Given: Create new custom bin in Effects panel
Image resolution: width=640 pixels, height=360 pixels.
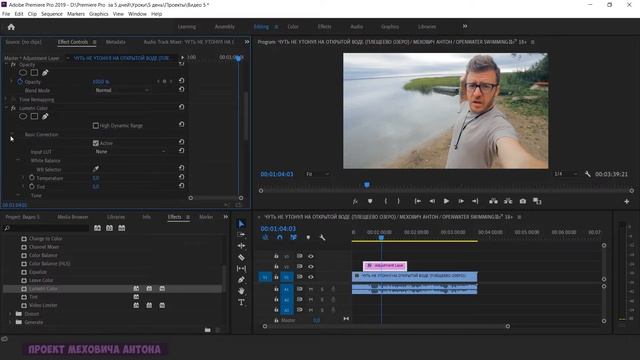Looking at the screenshot, I should (x=208, y=330).
